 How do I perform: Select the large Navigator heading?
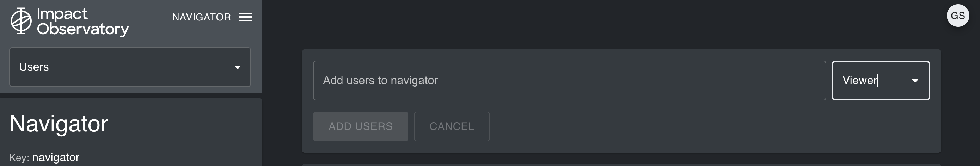click(59, 124)
